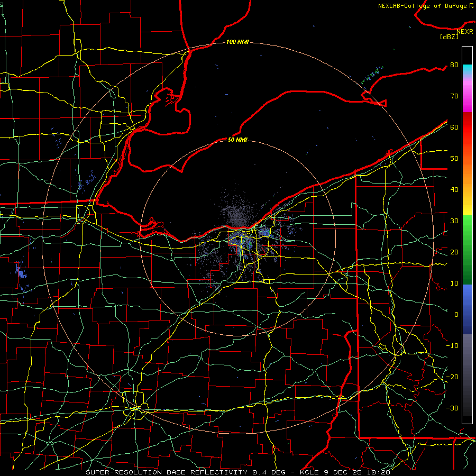
Task: Select the 40 dBZ scale value
Action: (x=454, y=190)
